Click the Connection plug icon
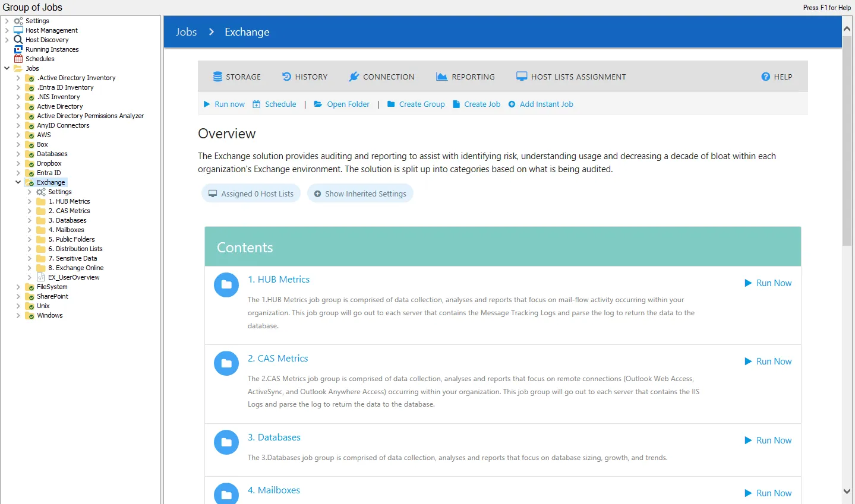The height and width of the screenshot is (504, 855). coord(354,77)
